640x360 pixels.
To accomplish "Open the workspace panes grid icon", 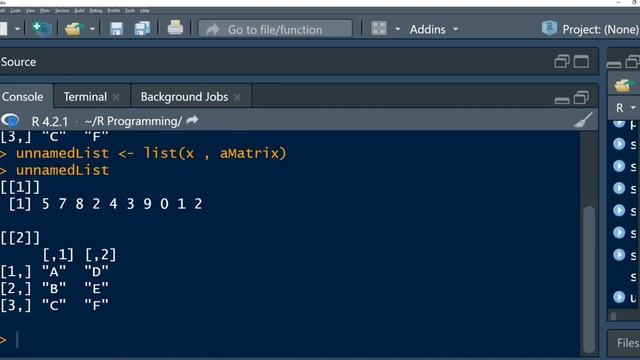I will 379,29.
